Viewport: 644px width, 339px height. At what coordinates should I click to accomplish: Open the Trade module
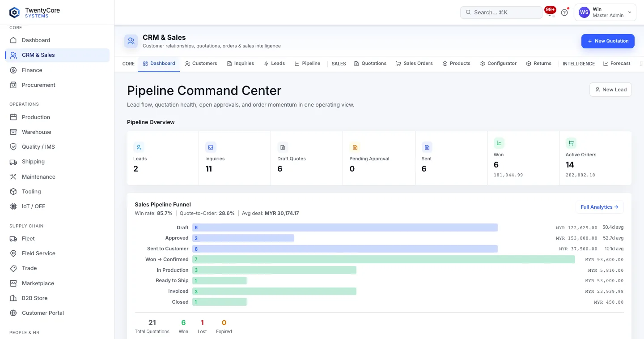57,268
